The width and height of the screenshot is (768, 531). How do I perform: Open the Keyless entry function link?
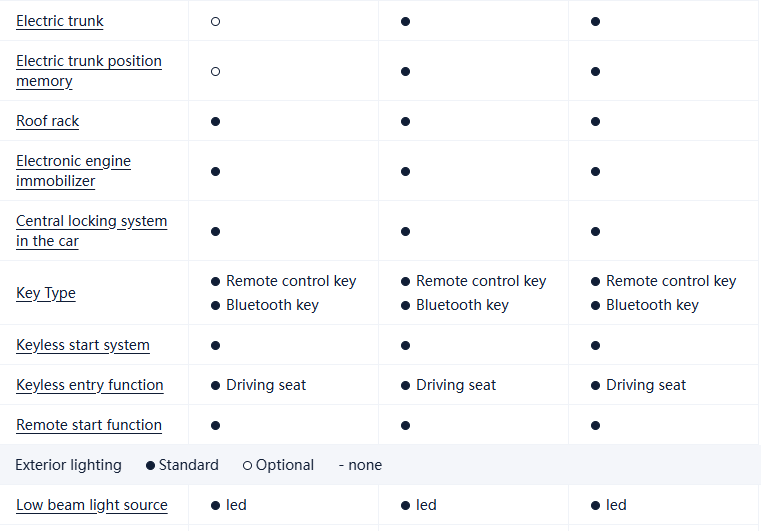89,385
